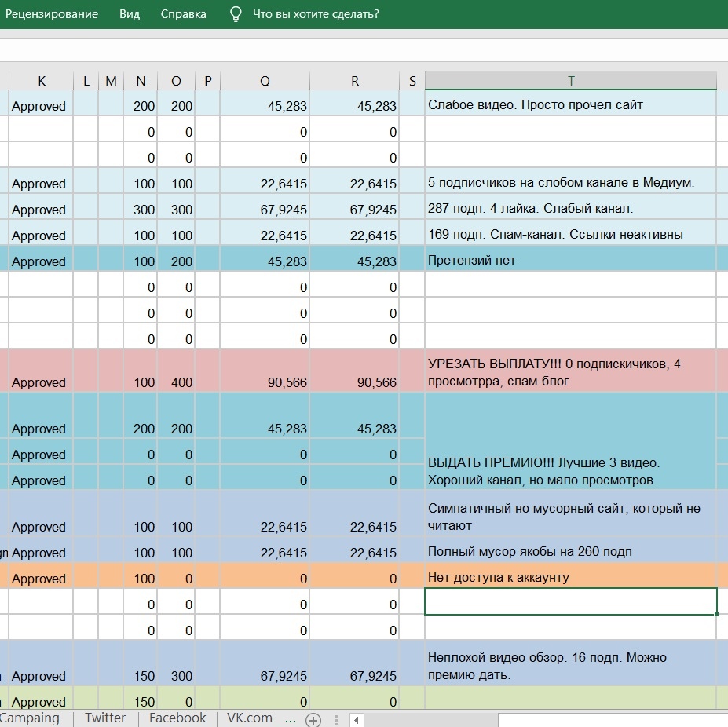Image resolution: width=728 pixels, height=727 pixels.
Task: Select column L header
Action: click(x=86, y=81)
